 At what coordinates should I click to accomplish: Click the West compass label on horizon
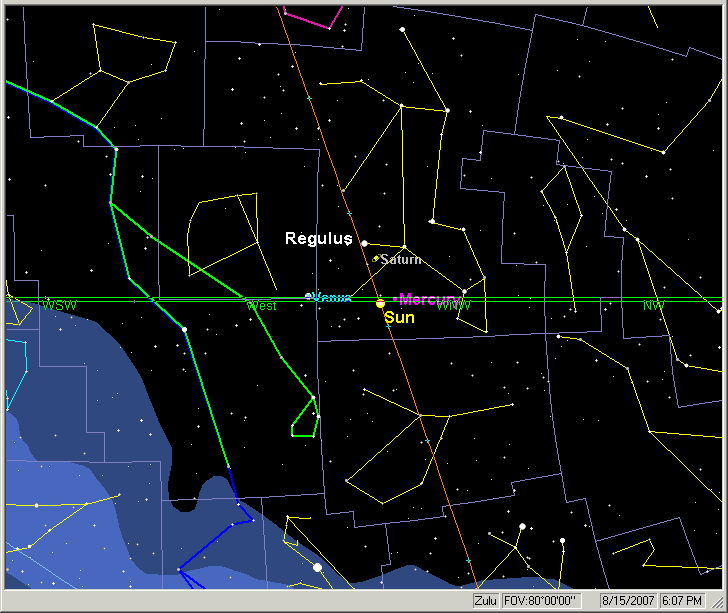tap(261, 306)
